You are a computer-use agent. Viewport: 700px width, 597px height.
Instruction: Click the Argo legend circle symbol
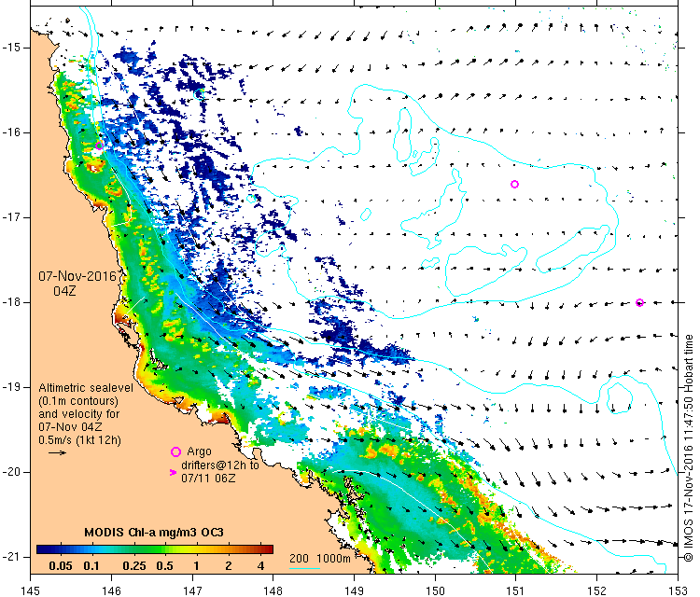coord(175,452)
